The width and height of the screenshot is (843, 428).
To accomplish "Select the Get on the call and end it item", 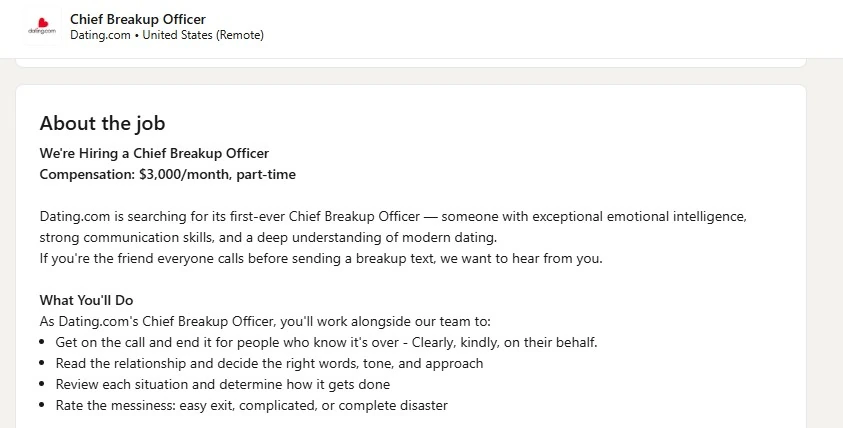I will click(326, 343).
